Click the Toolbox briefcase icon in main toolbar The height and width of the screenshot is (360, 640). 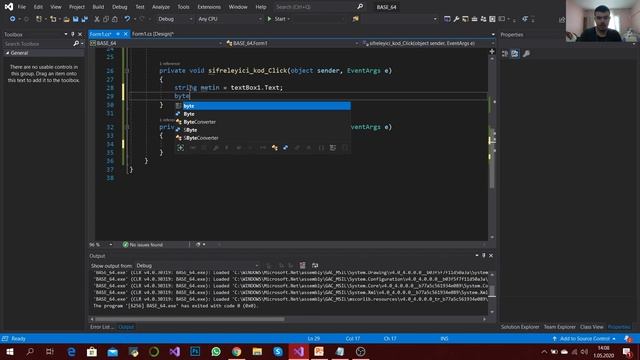click(474, 19)
